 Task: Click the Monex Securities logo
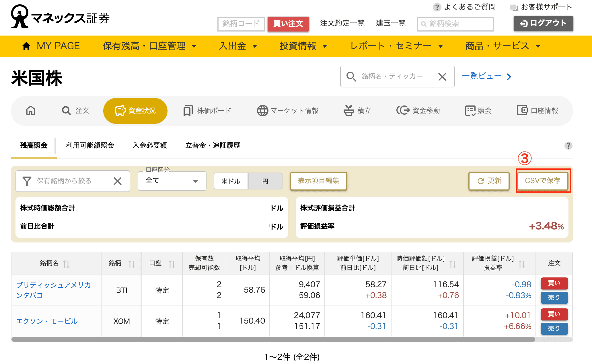click(60, 17)
